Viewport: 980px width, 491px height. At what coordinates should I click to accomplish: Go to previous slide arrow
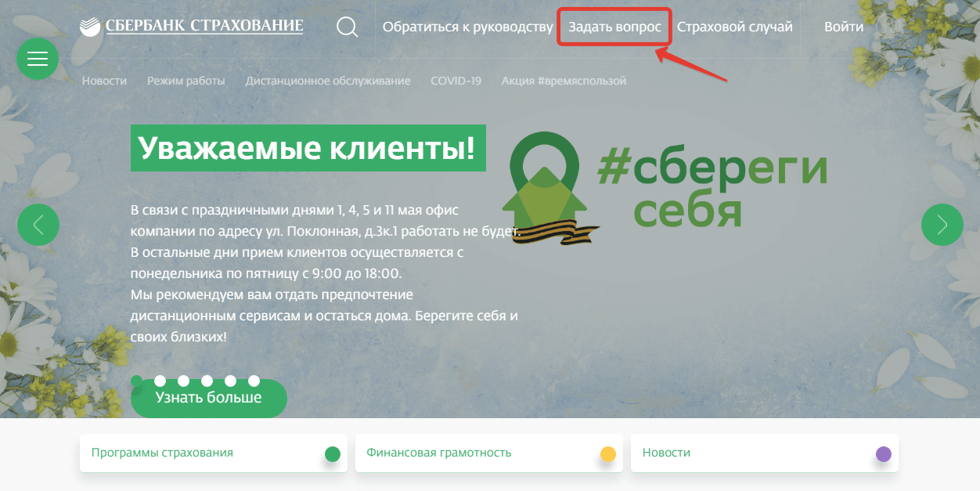coord(38,225)
